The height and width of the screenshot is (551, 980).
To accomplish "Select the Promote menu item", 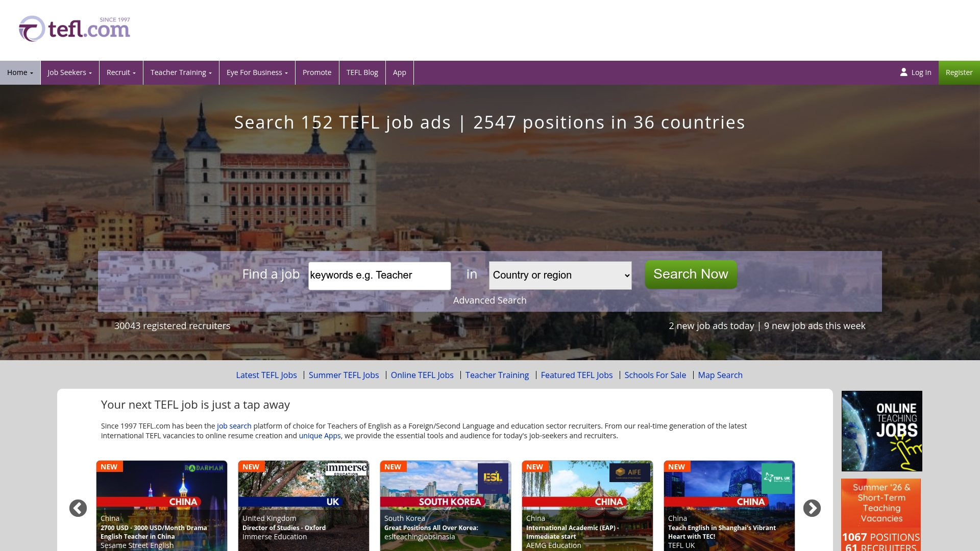I will [x=317, y=72].
